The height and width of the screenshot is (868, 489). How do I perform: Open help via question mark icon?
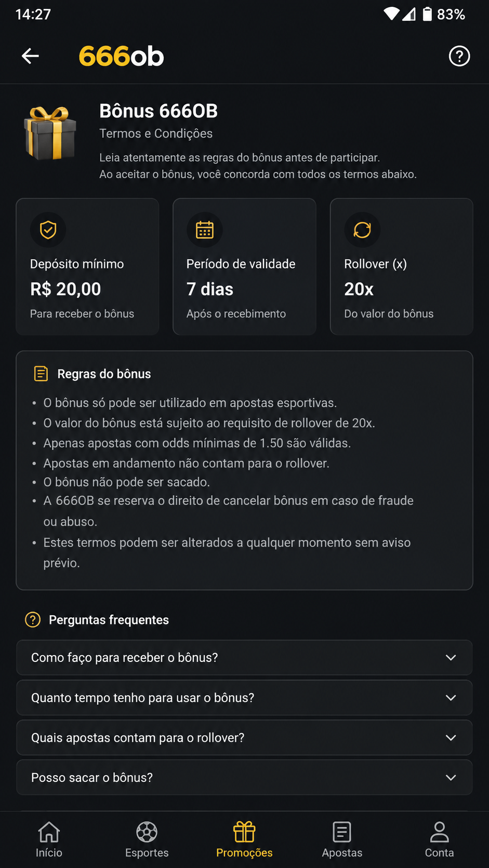[x=459, y=56]
